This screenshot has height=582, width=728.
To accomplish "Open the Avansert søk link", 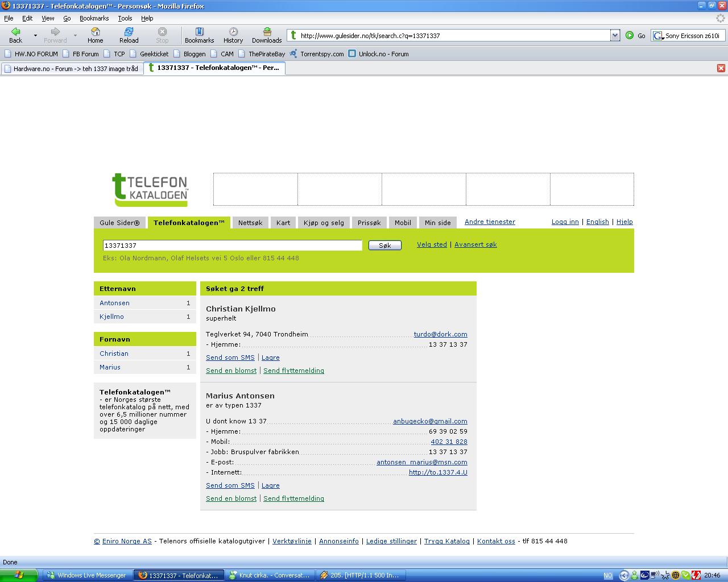I will [x=475, y=244].
